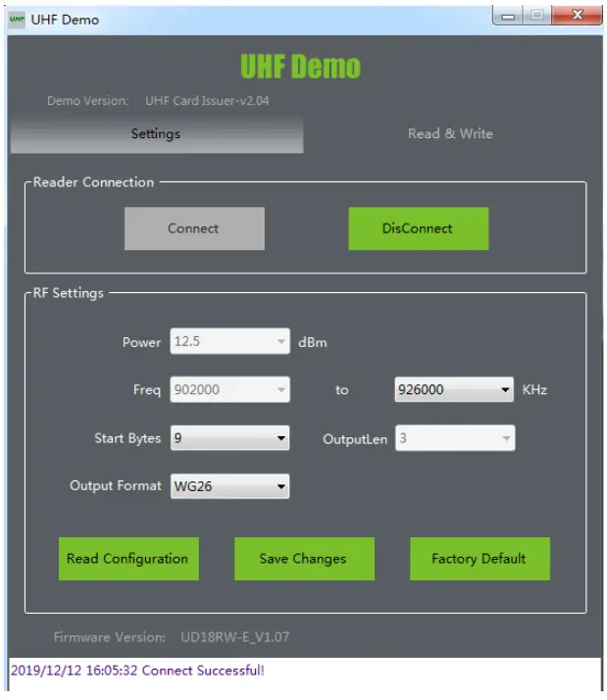This screenshot has width=607, height=700.
Task: Click the Start Bytes label
Action: 127,438
